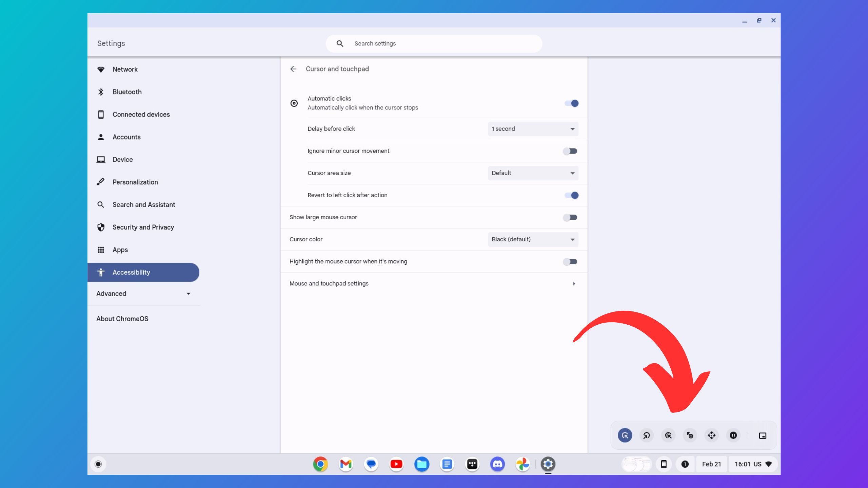Viewport: 868px width, 488px height.
Task: Open Accessibility settings menu item
Action: coord(131,272)
